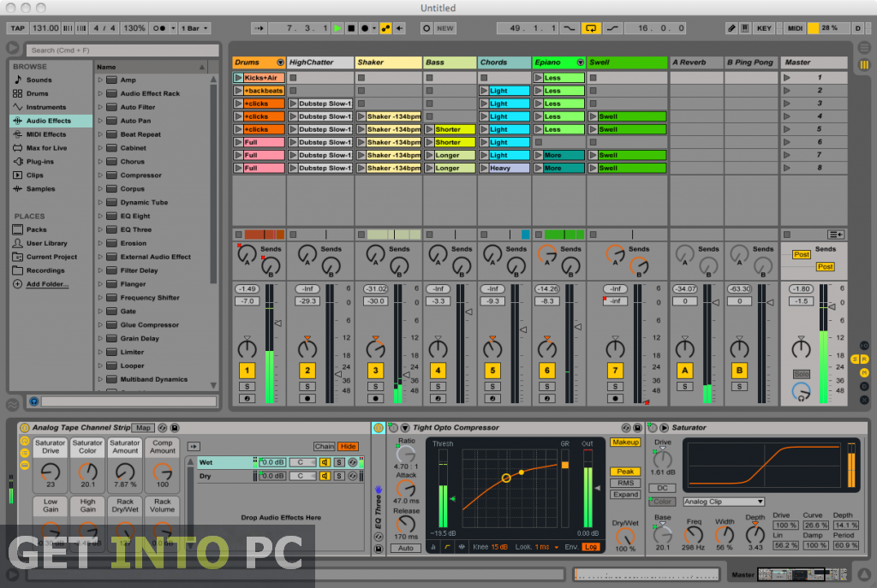Viewport: 877px width, 588px height.
Task: Click the Saturator Drive knob in Analog Tape rack
Action: tap(51, 471)
